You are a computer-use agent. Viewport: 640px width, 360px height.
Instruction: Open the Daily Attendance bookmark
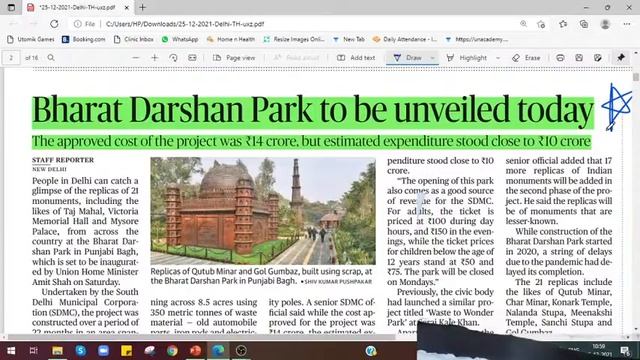pos(404,39)
